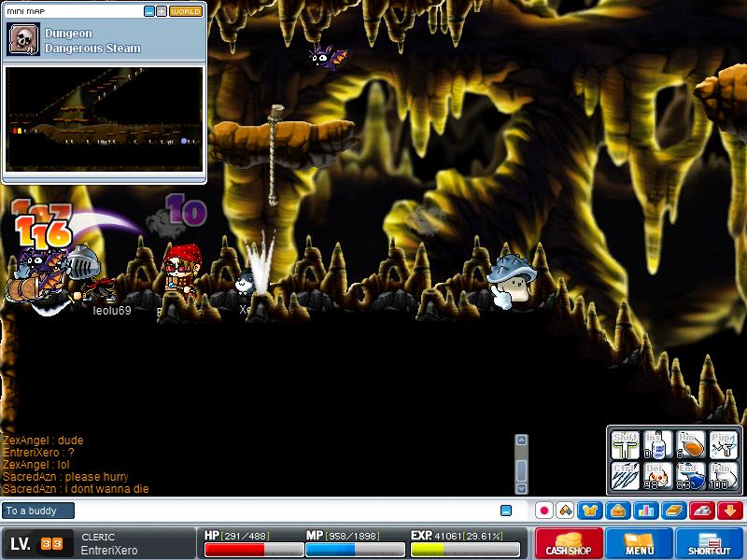The image size is (747, 560).
Task: Click the red HP bar
Action: coord(253,550)
